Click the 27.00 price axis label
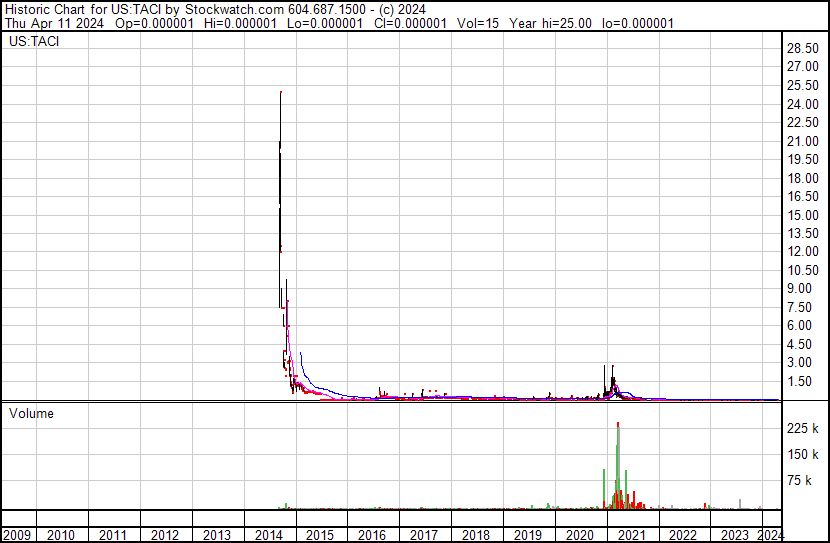The width and height of the screenshot is (830, 543). tap(803, 67)
